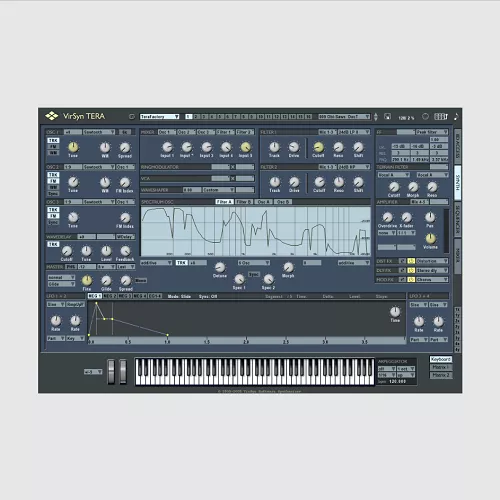Click the yellow Mixer Input 5 knob

click(246, 147)
